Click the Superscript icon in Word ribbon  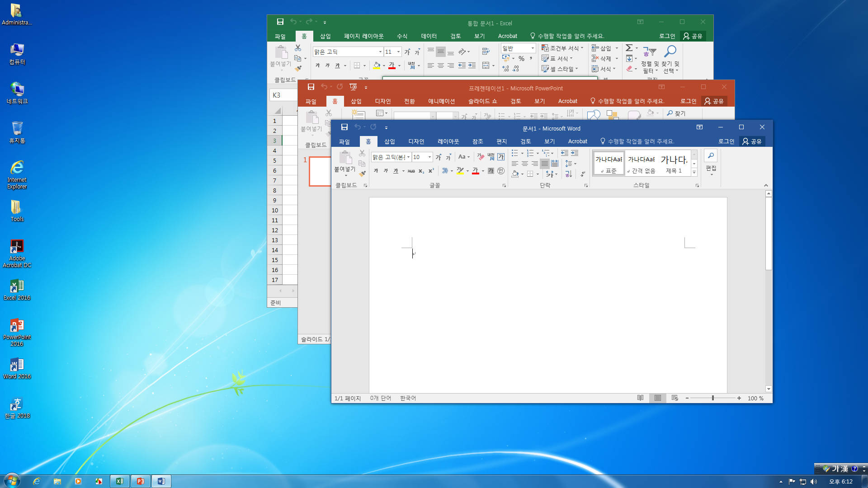pos(431,171)
